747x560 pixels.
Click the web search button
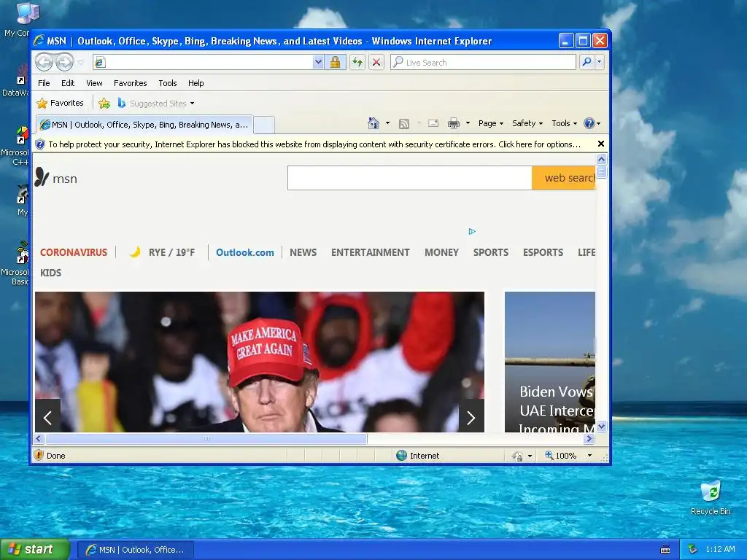tap(564, 178)
